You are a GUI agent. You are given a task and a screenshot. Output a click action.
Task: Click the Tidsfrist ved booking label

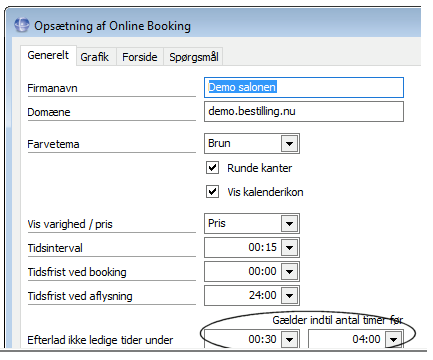click(x=77, y=272)
